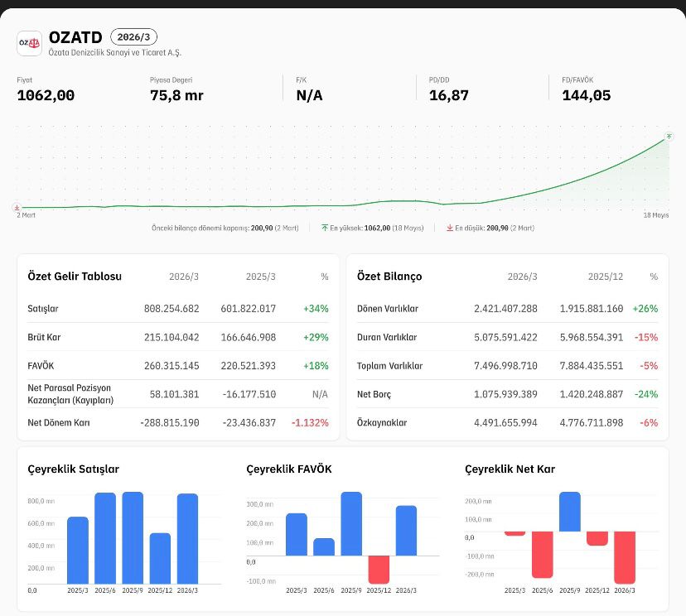Click the +34% Satışlar change
The image size is (686, 616).
click(x=316, y=309)
